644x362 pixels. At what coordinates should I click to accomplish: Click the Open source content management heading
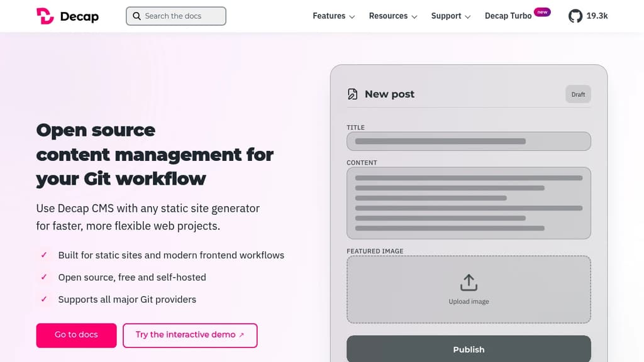(155, 155)
